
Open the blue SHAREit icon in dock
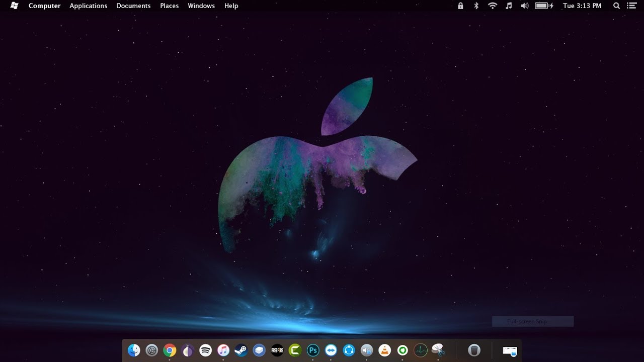point(349,350)
